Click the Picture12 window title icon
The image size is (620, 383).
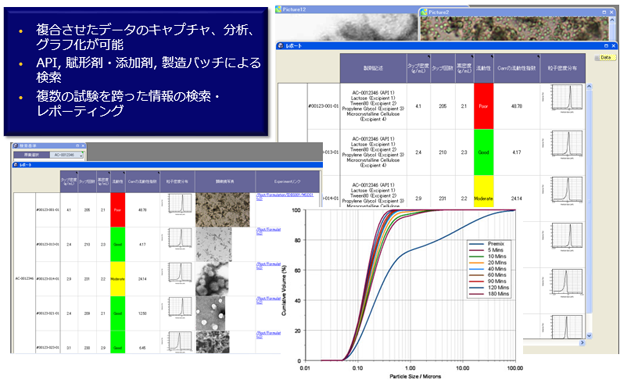(x=279, y=9)
